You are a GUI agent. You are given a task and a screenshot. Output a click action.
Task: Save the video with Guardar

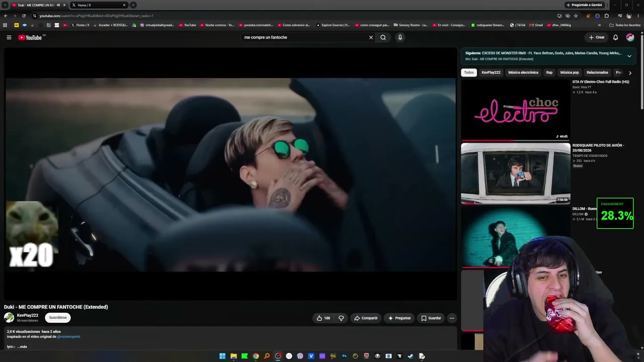[431, 318]
